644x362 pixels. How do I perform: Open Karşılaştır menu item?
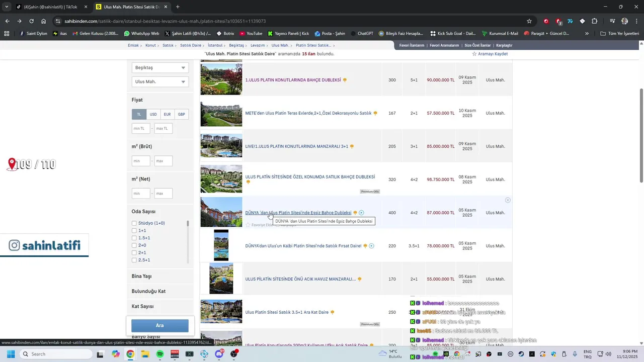[x=505, y=45]
